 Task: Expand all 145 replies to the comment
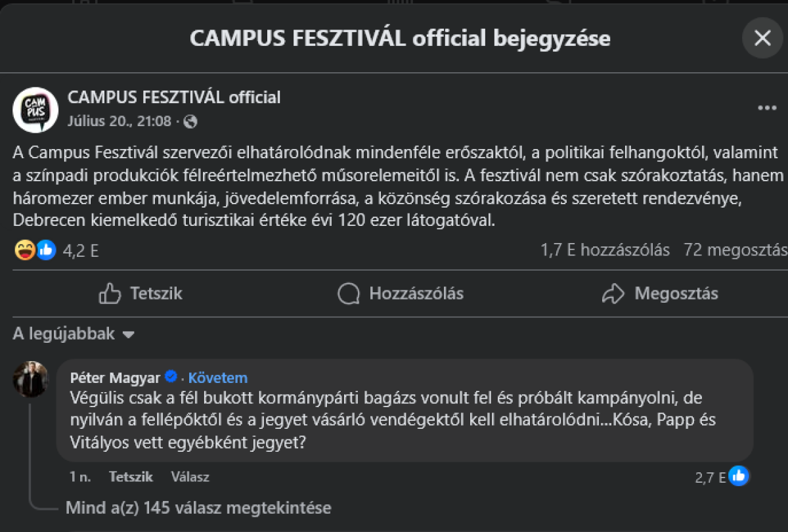pyautogui.click(x=198, y=508)
